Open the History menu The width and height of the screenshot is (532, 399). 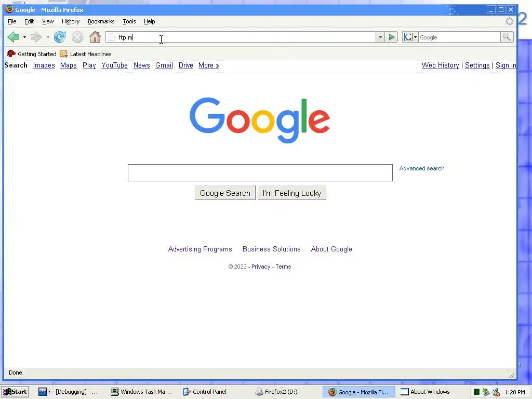[x=71, y=21]
